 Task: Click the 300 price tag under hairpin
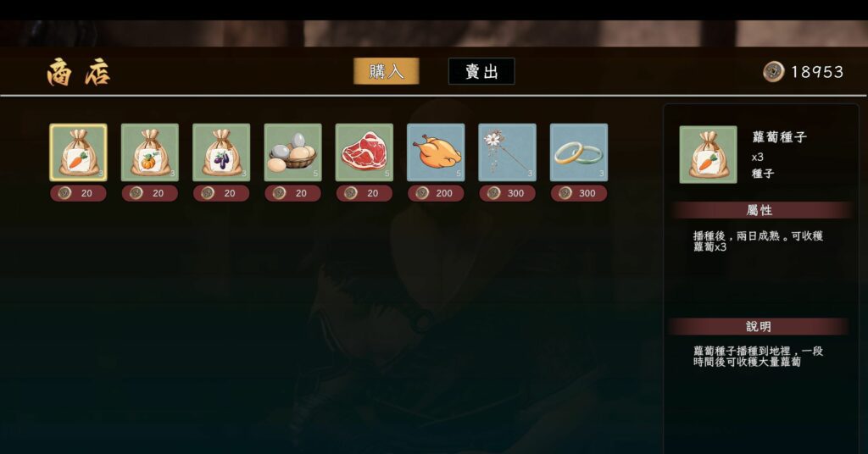pos(507,193)
